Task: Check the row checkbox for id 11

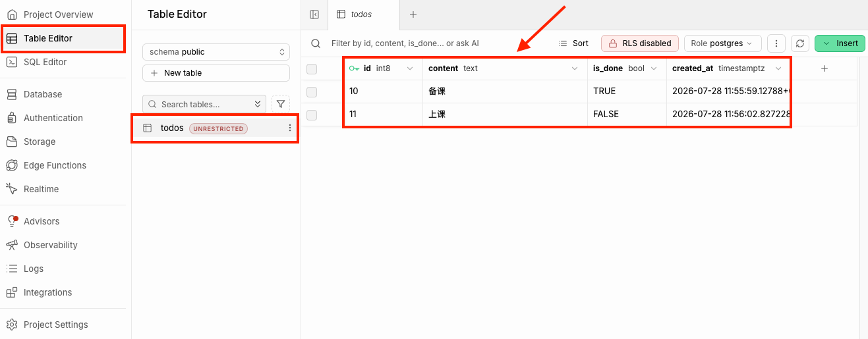Action: coord(312,115)
